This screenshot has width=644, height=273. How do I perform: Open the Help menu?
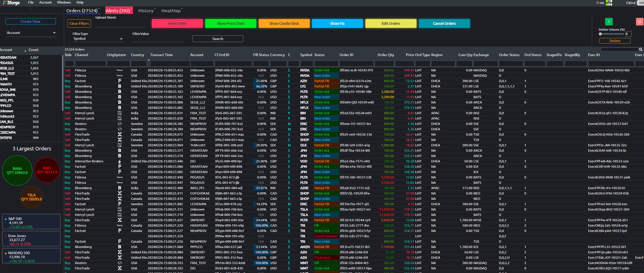coord(80,3)
